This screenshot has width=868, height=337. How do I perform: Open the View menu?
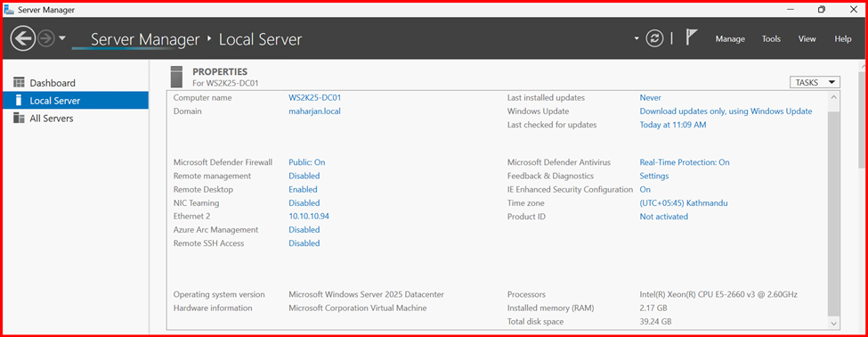tap(807, 39)
